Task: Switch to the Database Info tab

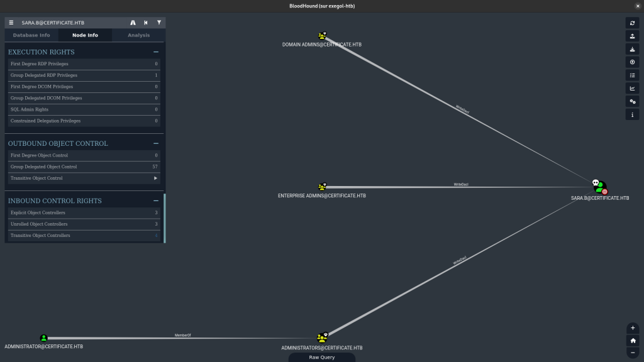Action: (x=31, y=35)
